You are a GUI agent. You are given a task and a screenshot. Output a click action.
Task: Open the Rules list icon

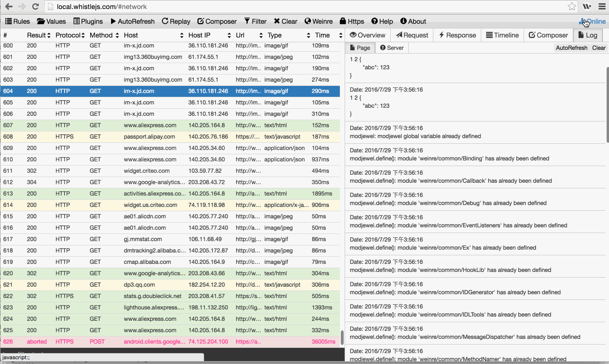pyautogui.click(x=9, y=21)
